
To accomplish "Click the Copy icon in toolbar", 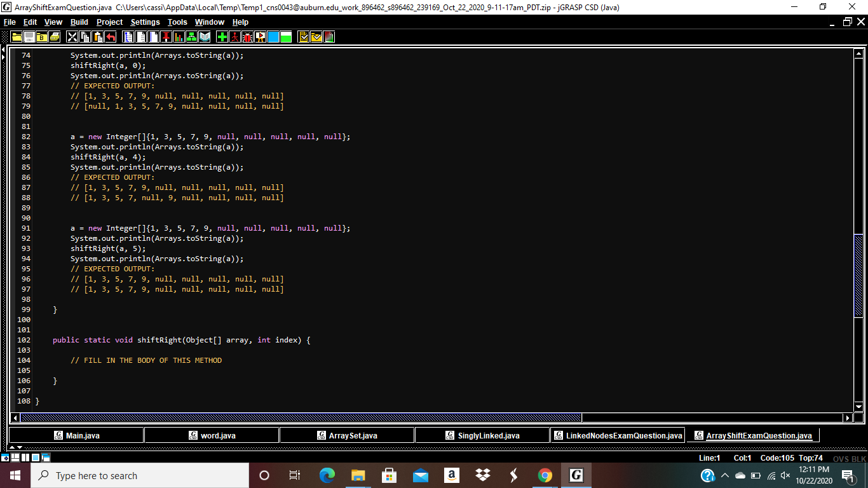I will (x=85, y=37).
